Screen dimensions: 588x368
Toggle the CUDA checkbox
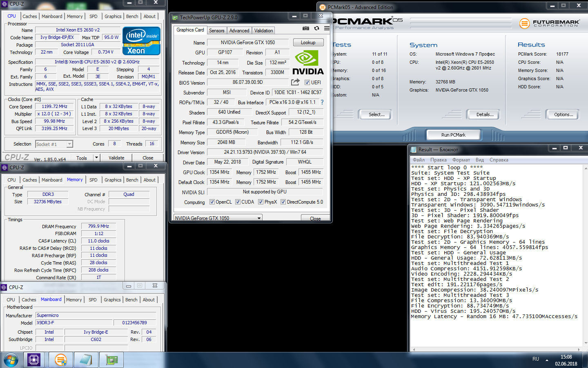click(238, 202)
